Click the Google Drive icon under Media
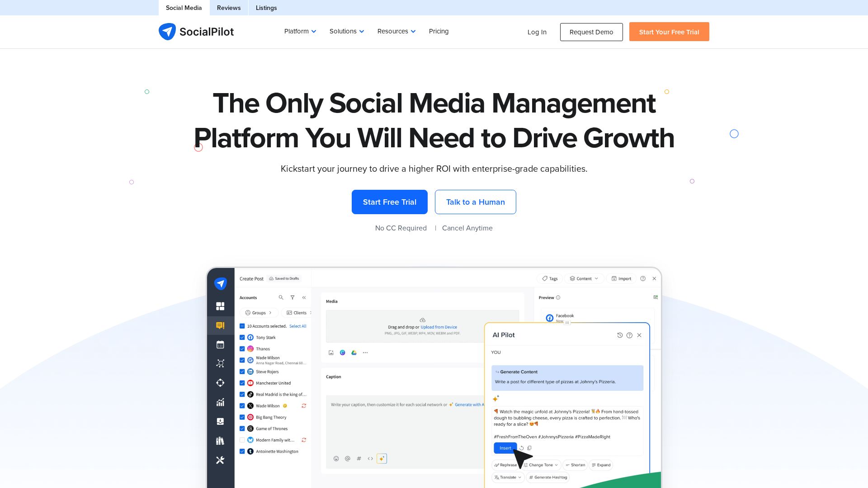This screenshot has height=488, width=868. pos(354,353)
